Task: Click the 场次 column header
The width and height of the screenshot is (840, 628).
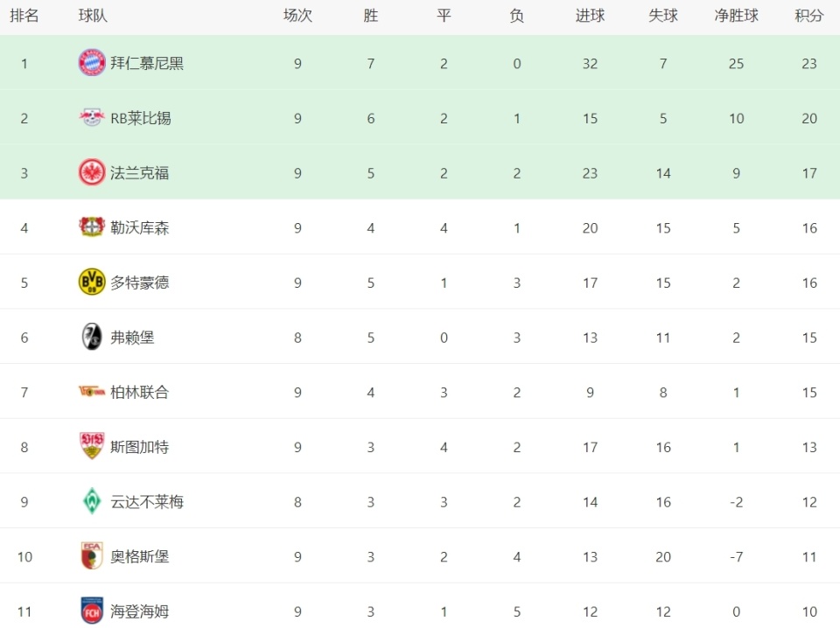Action: tap(297, 16)
